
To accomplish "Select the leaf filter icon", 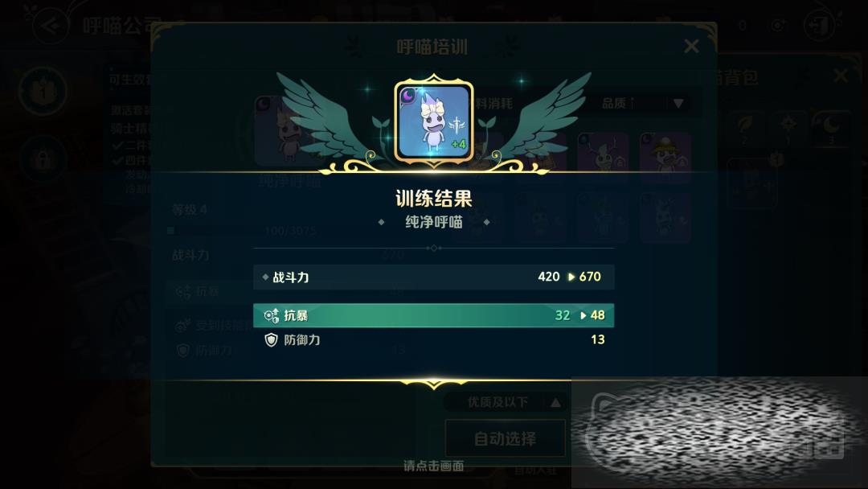I will 745,128.
